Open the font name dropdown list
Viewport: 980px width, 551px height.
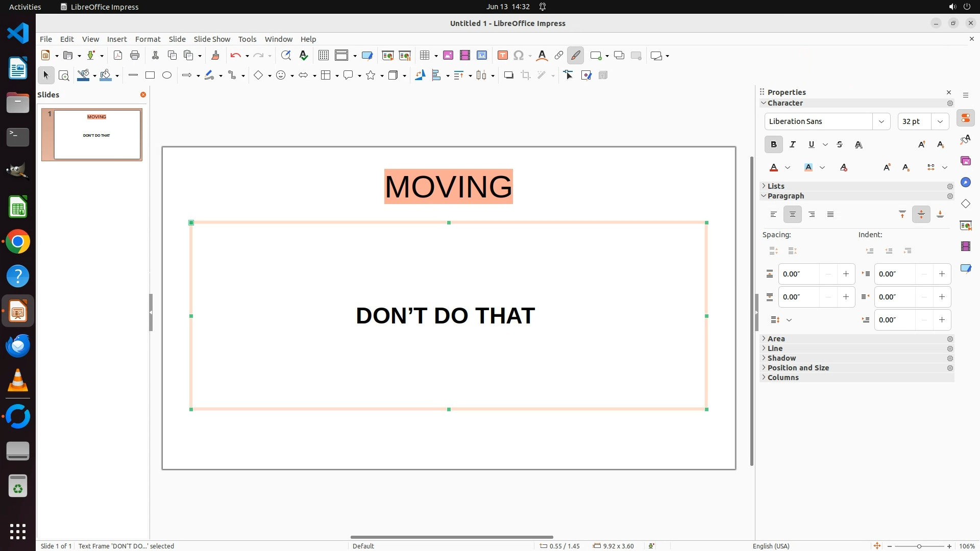(881, 121)
